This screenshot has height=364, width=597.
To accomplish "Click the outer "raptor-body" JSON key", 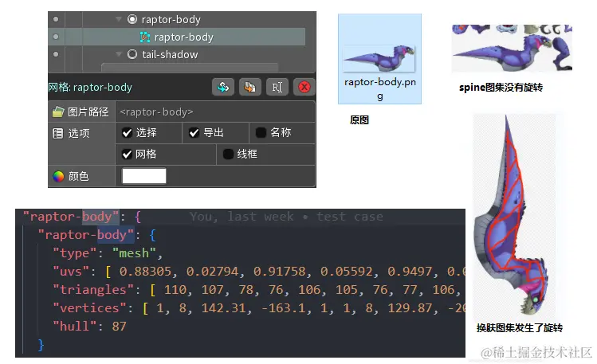I will [71, 217].
